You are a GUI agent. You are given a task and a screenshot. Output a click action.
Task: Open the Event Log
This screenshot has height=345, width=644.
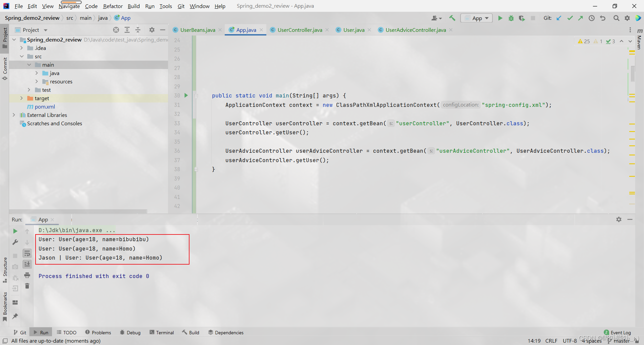618,332
